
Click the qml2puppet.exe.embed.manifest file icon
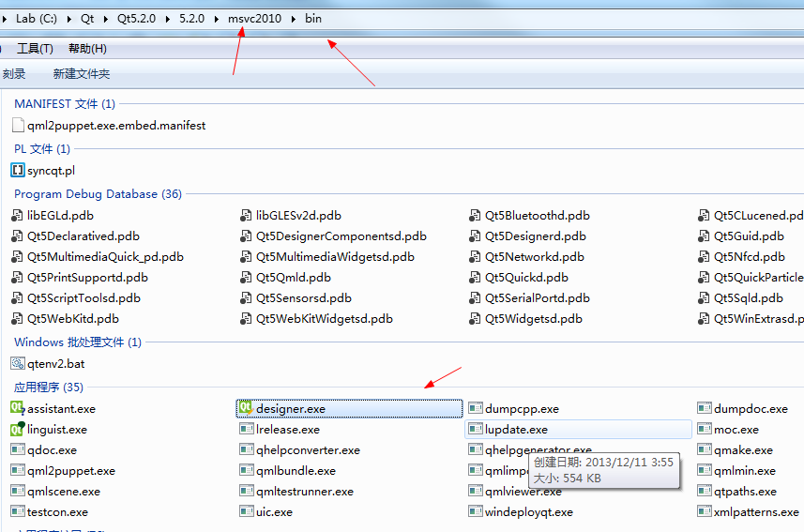[x=18, y=125]
